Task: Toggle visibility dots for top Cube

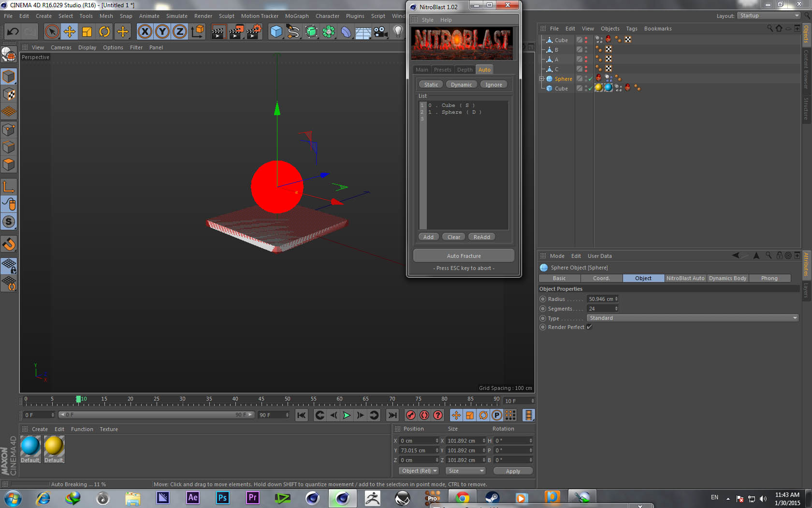Action: 586,40
